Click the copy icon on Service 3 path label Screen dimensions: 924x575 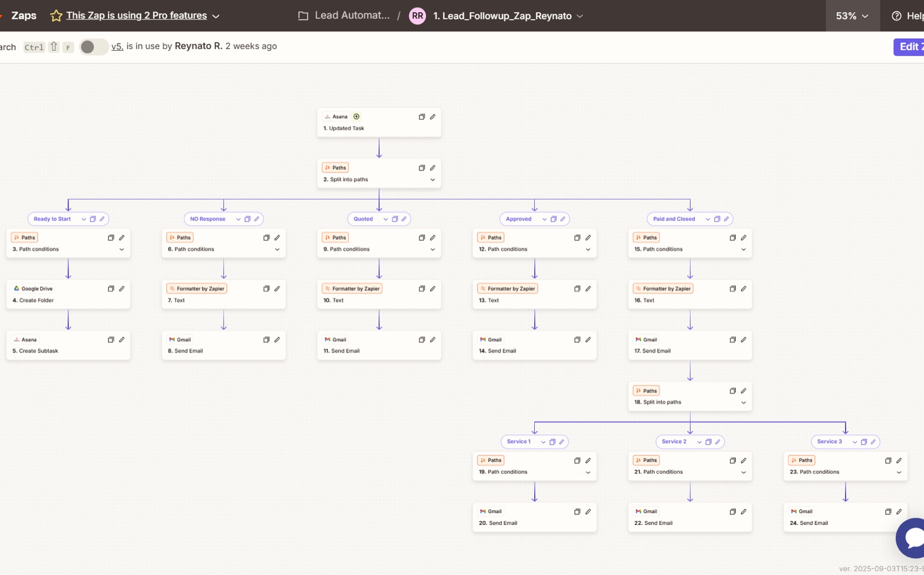pos(864,442)
